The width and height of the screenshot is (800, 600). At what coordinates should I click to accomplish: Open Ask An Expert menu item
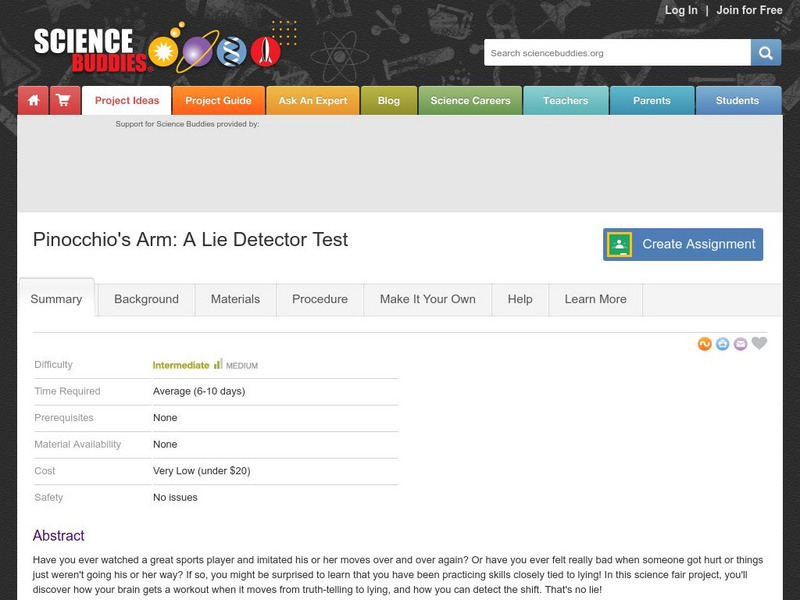[x=313, y=100]
